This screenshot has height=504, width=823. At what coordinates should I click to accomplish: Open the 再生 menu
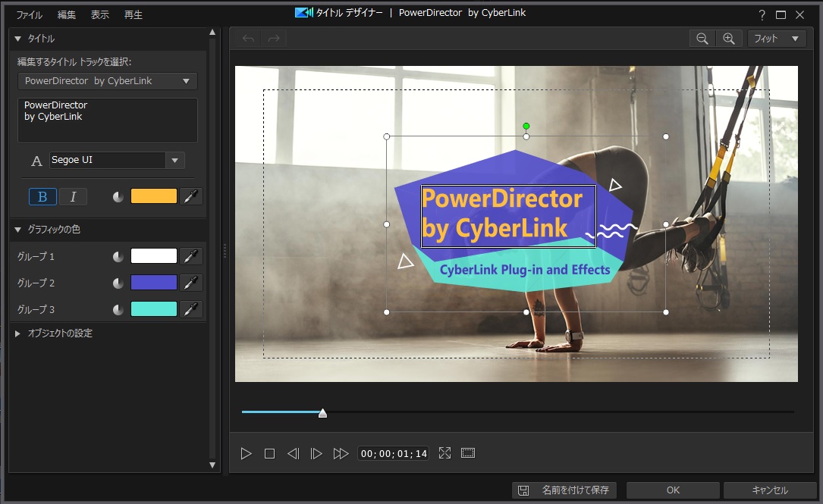point(133,14)
